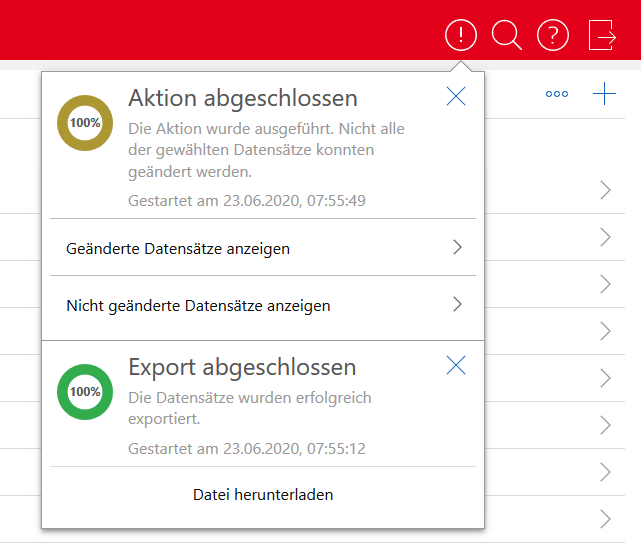Dismiss the 'Export abgeschlossen' notification
The image size is (641, 552).
pos(456,365)
